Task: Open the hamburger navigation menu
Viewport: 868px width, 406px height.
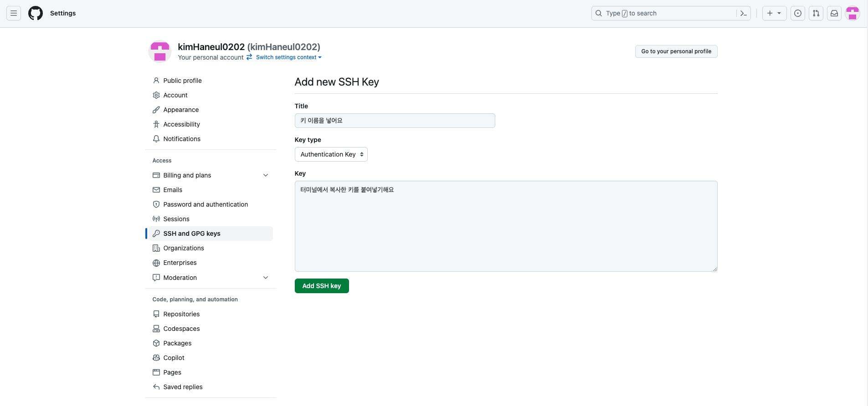Action: pos(14,13)
